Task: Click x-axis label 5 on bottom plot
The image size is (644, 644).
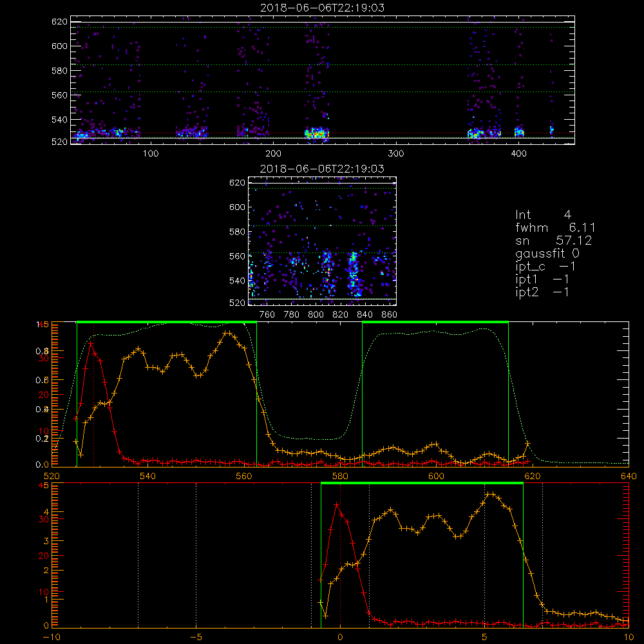Action: pos(485,638)
